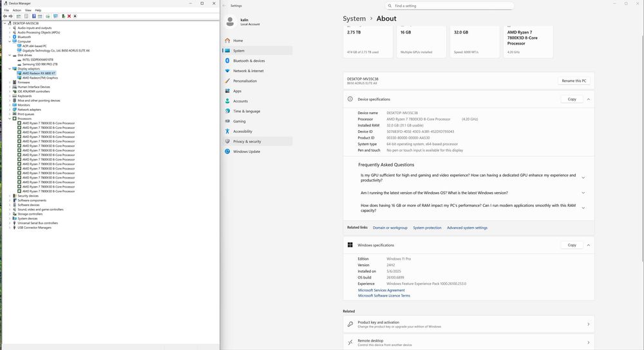This screenshot has width=644, height=350.
Task: Click the Accessibility icon in Settings sidebar
Action: pos(227,131)
